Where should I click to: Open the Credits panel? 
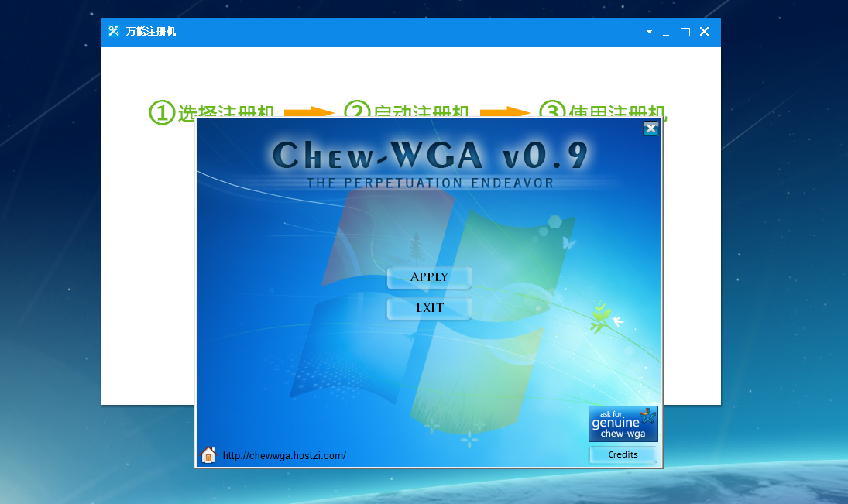623,454
